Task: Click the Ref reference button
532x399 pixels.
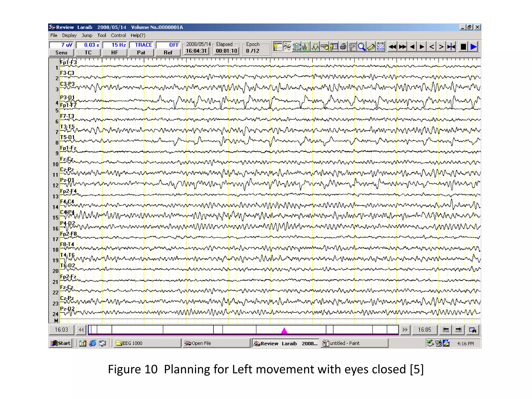Action: tap(168, 52)
